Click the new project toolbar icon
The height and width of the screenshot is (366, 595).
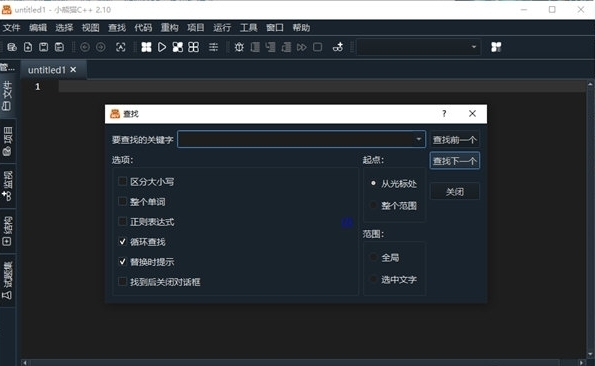(x=12, y=47)
